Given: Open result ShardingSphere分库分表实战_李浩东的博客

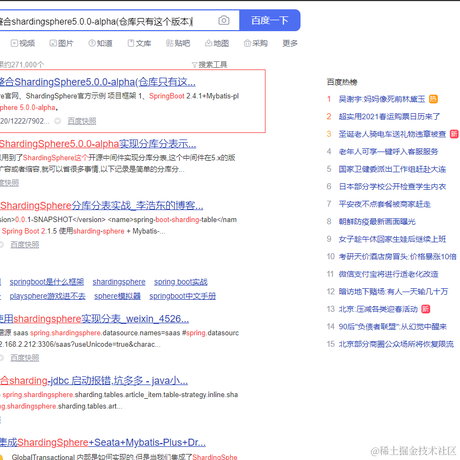Looking at the screenshot, I should [102, 206].
